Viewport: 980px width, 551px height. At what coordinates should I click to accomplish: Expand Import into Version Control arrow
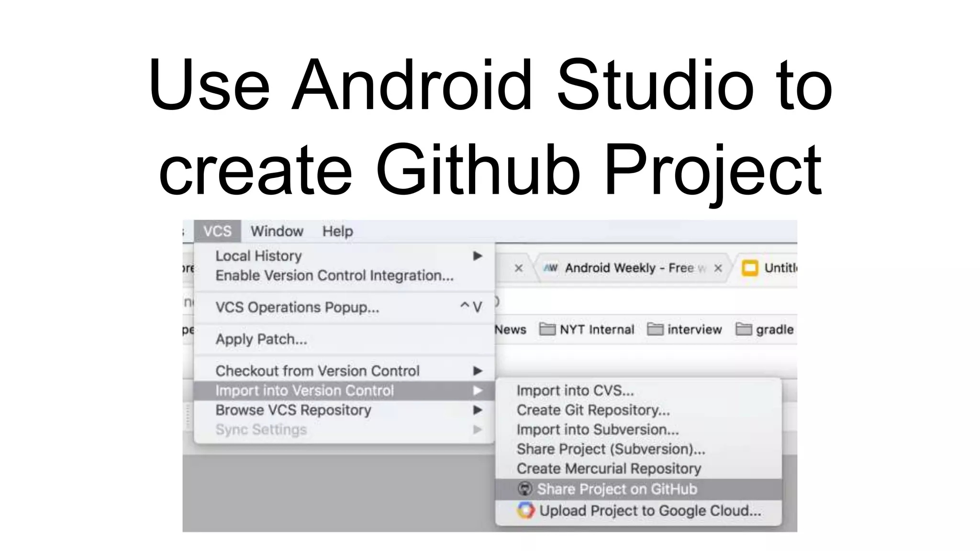477,391
